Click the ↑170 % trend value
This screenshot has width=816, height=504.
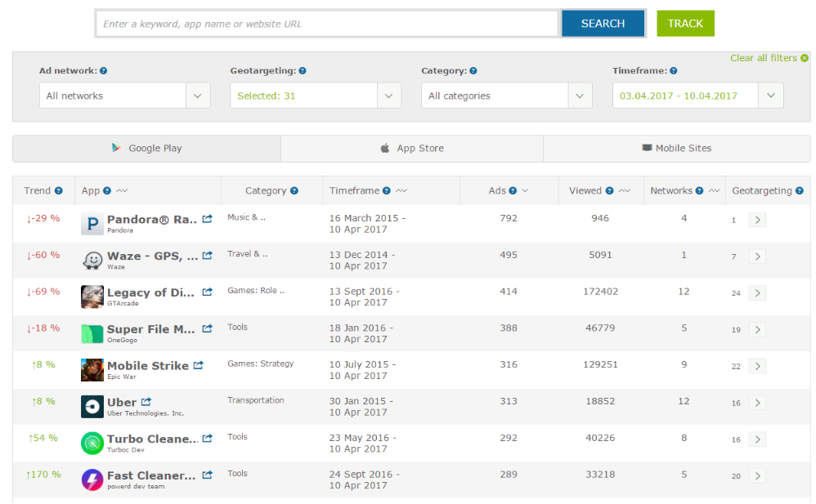43,475
